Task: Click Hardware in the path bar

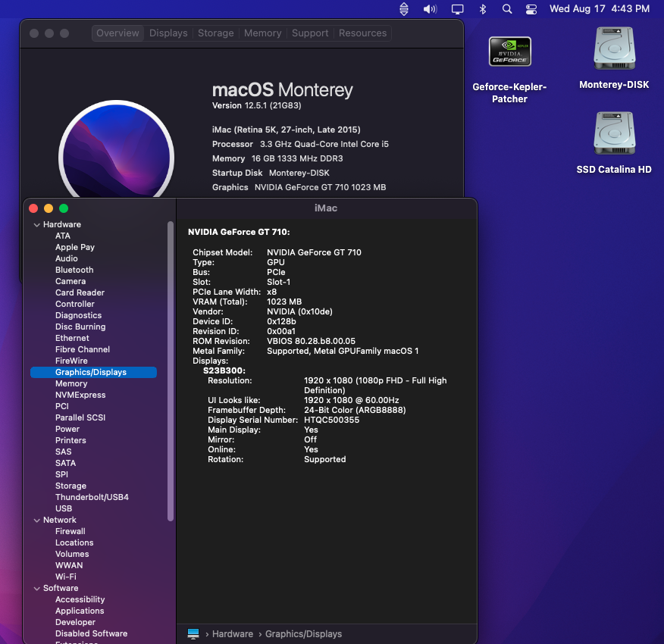Action: pyautogui.click(x=233, y=634)
